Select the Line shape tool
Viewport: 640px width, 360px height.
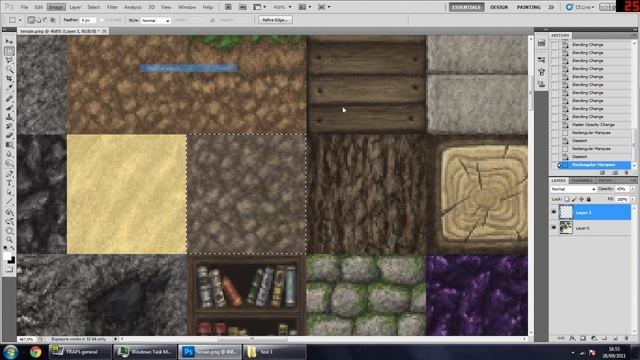point(9,201)
